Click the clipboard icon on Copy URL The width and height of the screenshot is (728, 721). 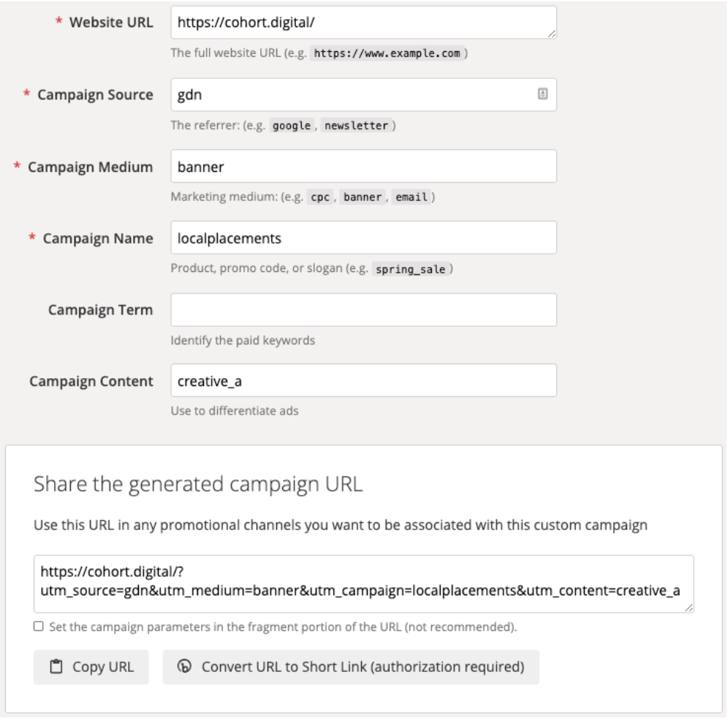tap(56, 666)
